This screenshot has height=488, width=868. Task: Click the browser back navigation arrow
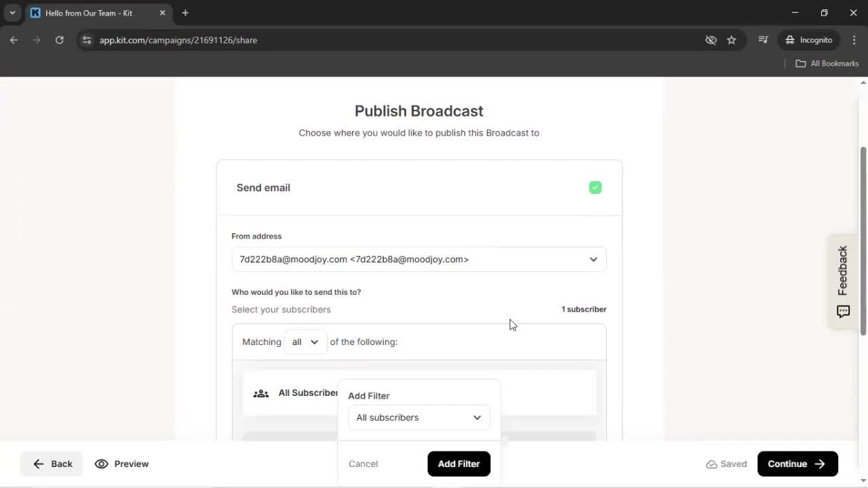tap(14, 40)
